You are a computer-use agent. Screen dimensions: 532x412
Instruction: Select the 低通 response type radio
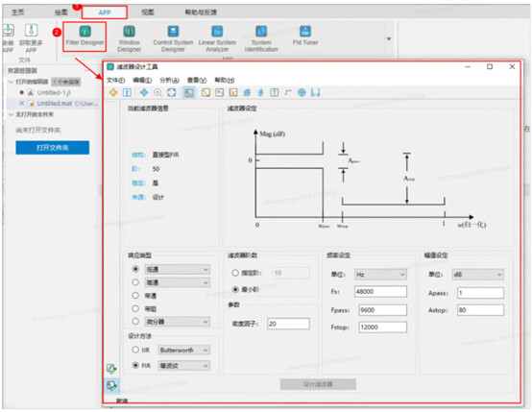click(x=135, y=269)
